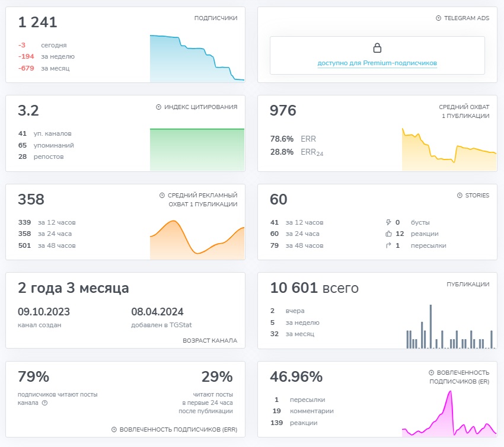Click the icon next to STORIES heading
This screenshot has height=447, width=504.
(x=460, y=196)
